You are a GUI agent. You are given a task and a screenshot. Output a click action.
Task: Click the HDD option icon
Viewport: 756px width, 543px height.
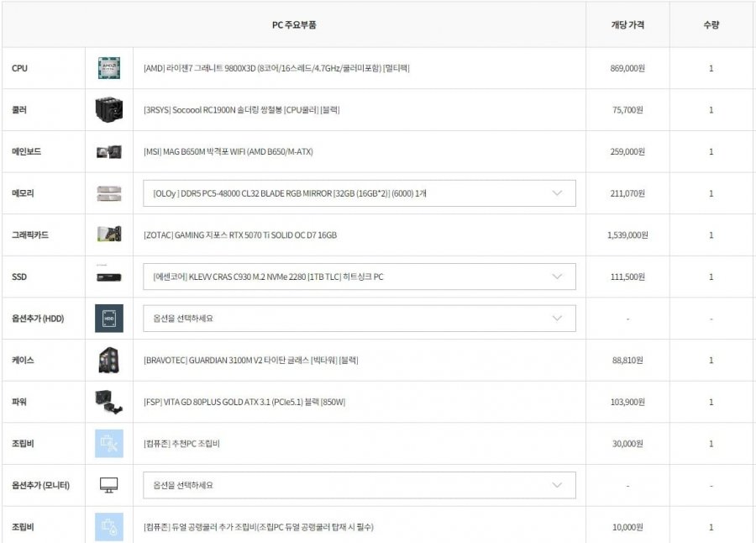[109, 318]
